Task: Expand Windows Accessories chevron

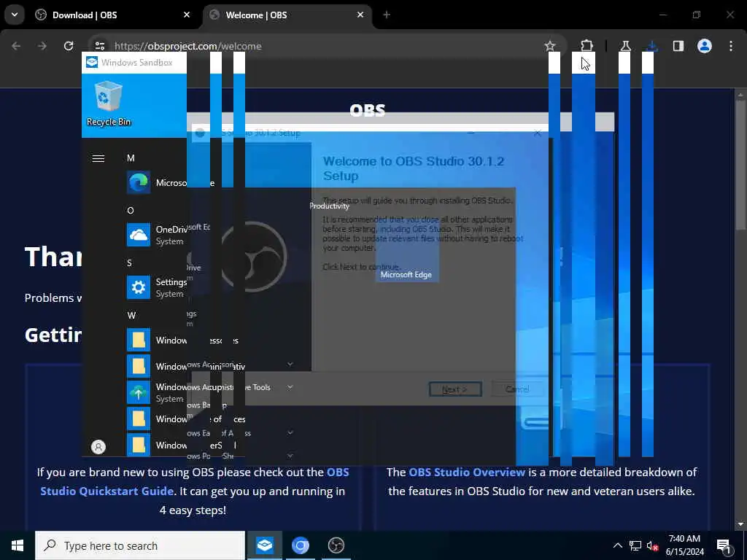Action: 290,365
